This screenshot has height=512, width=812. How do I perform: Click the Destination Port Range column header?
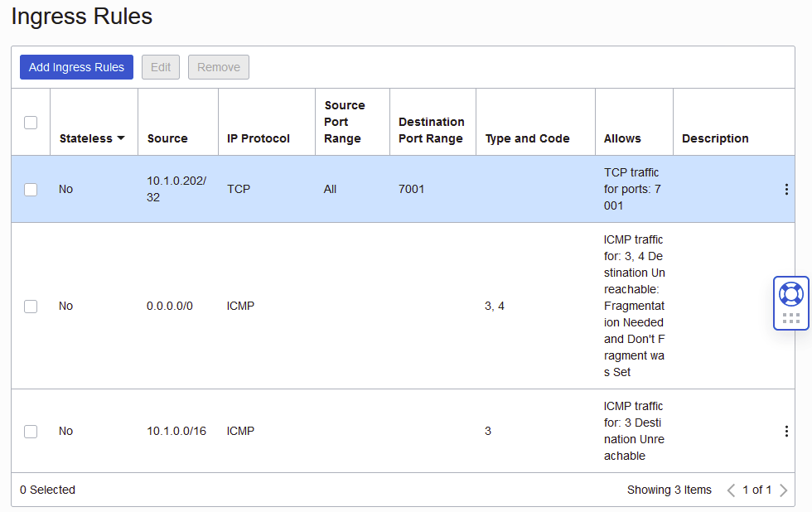(x=432, y=130)
